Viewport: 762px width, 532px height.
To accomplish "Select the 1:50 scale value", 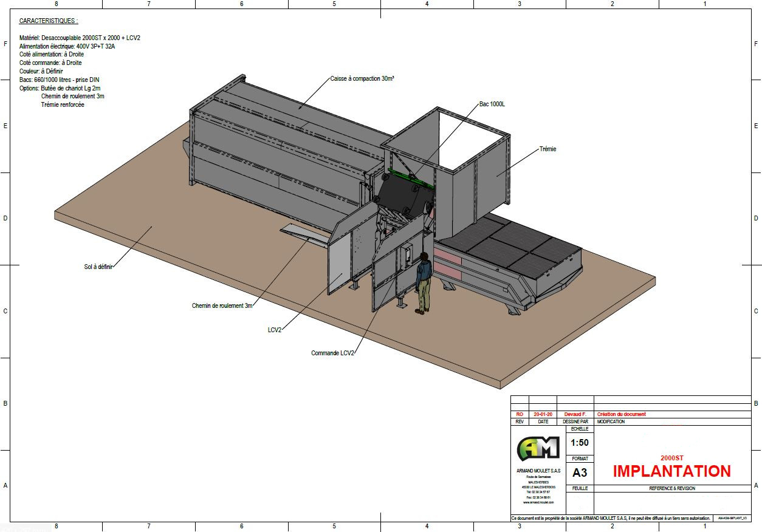I will (x=580, y=443).
